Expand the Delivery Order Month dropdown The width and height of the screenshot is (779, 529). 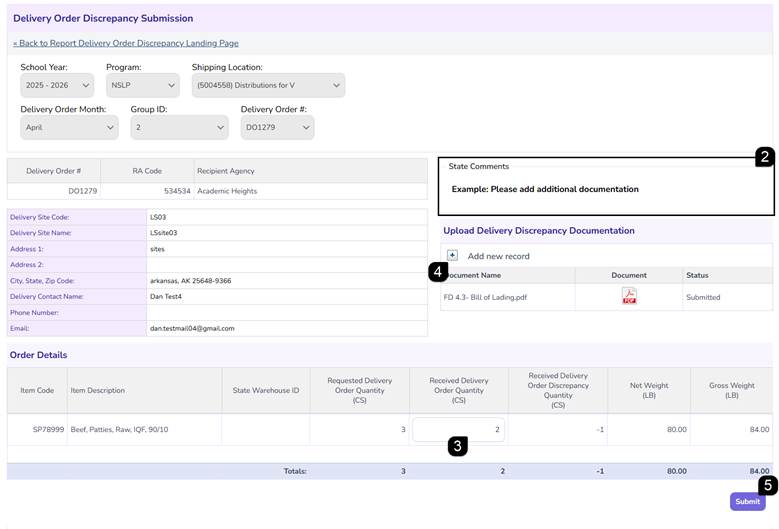[x=70, y=128]
